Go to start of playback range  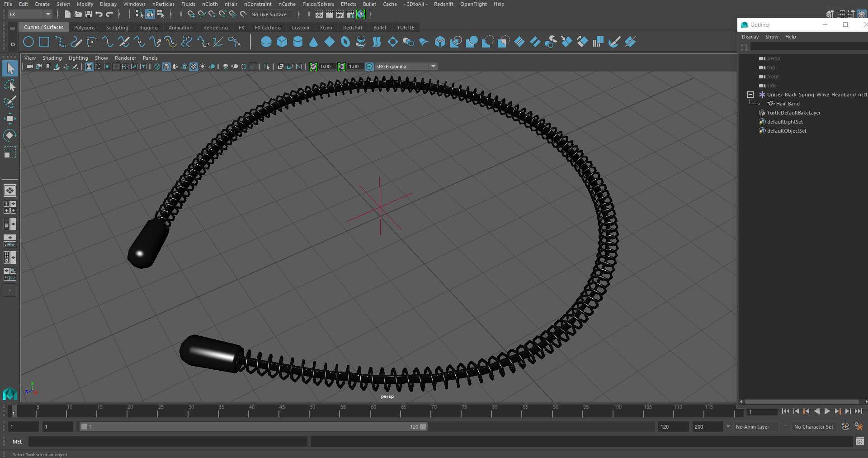pos(785,411)
